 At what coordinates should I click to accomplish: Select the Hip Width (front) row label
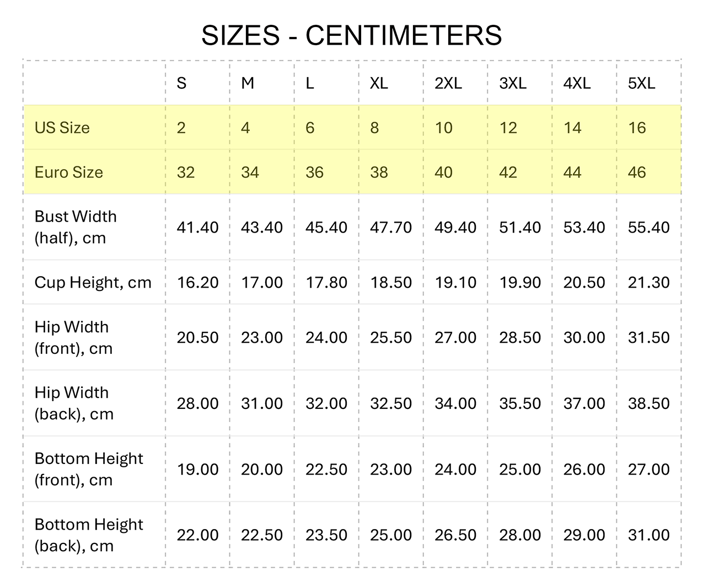(73, 337)
